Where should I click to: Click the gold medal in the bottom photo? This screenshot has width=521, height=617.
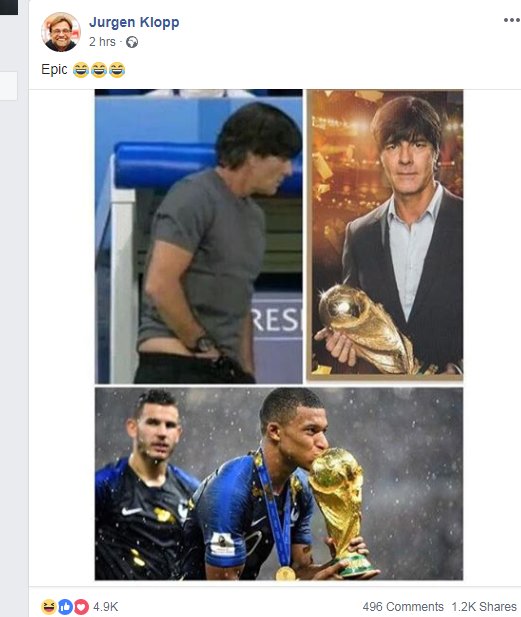coord(286,573)
